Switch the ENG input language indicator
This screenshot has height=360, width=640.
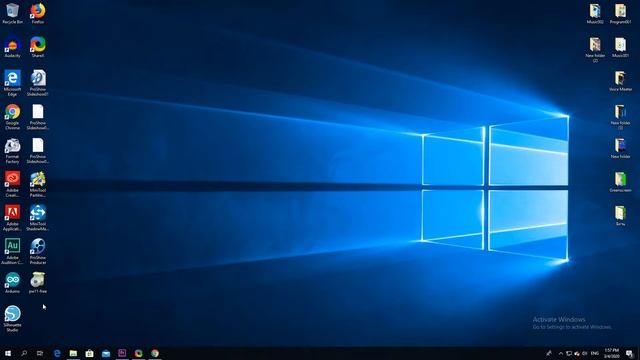pos(595,353)
